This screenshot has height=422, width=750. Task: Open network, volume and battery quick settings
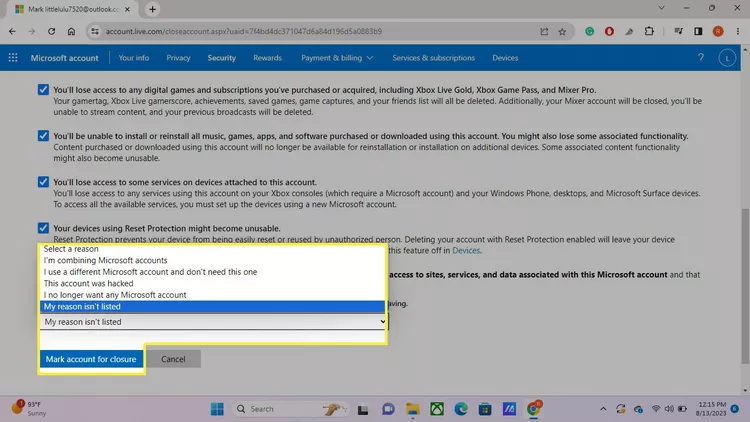(x=669, y=409)
